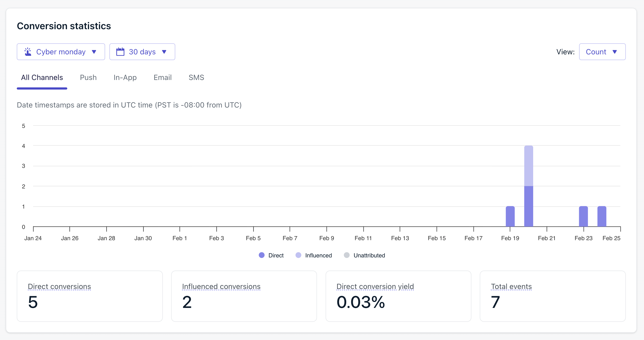644x340 pixels.
Task: Click the Total events label
Action: [511, 287]
